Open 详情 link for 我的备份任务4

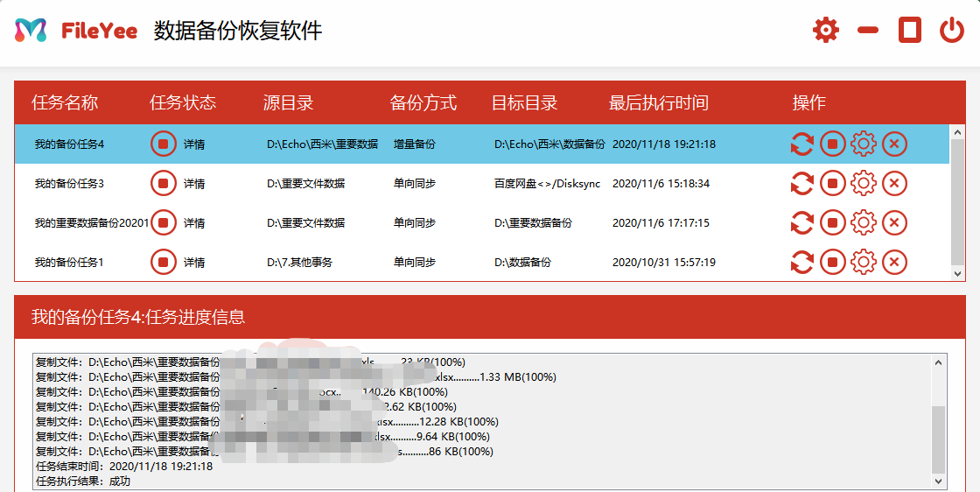pos(194,144)
